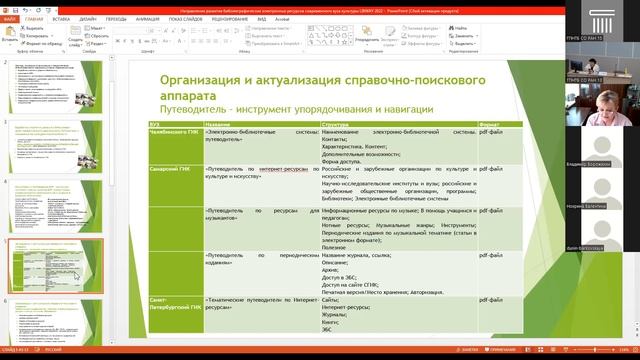Open the Section (Раздел) dropdown
The image size is (640, 360).
96,43
